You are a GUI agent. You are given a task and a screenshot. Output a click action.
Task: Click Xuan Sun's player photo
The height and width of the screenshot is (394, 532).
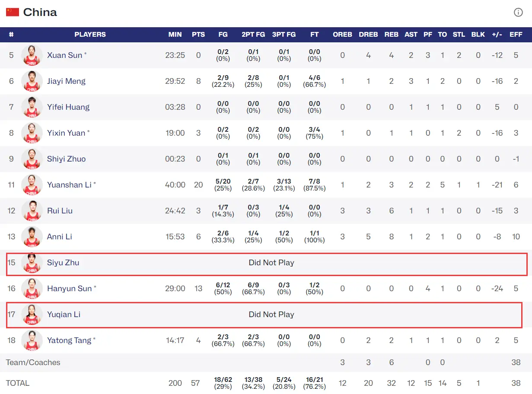[x=32, y=55]
